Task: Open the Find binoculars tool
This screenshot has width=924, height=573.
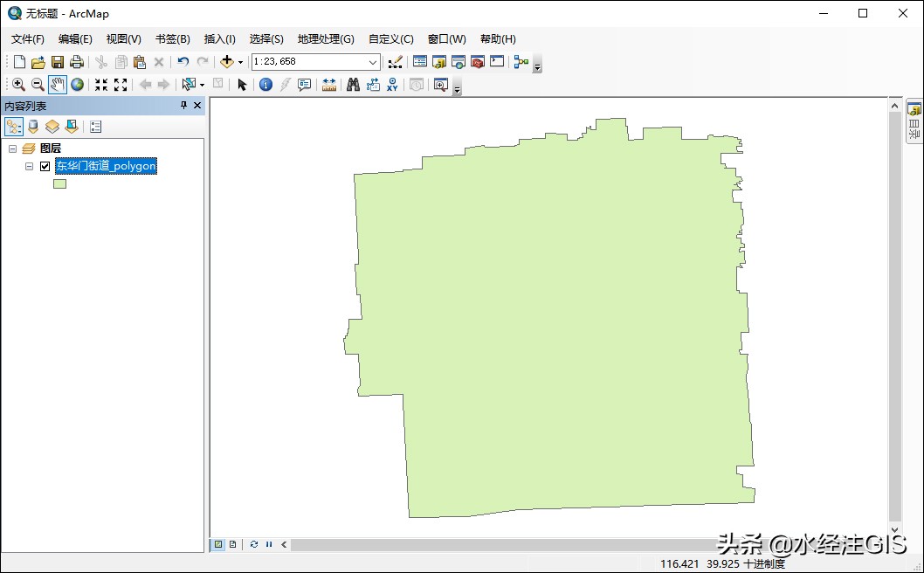Action: coord(353,85)
